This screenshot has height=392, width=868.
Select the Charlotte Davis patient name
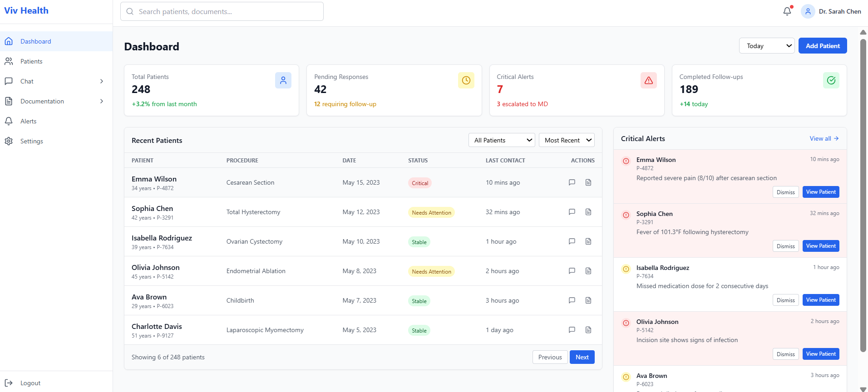tap(157, 326)
